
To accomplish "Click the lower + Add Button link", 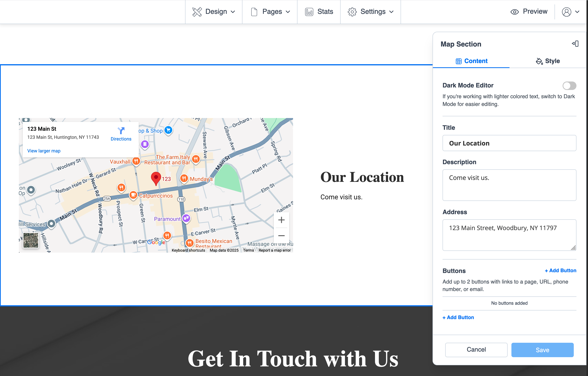I will pyautogui.click(x=458, y=317).
